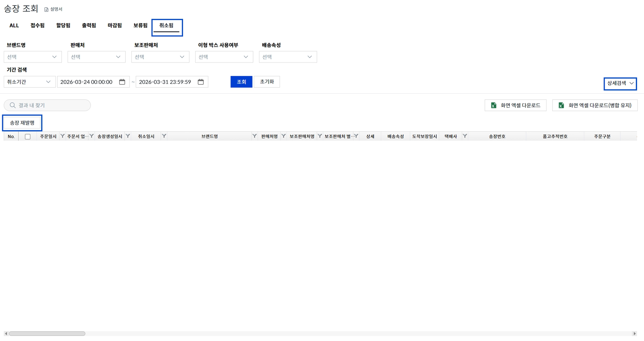Open start date calendar picker icon
This screenshot has height=341, width=644.
click(x=122, y=82)
